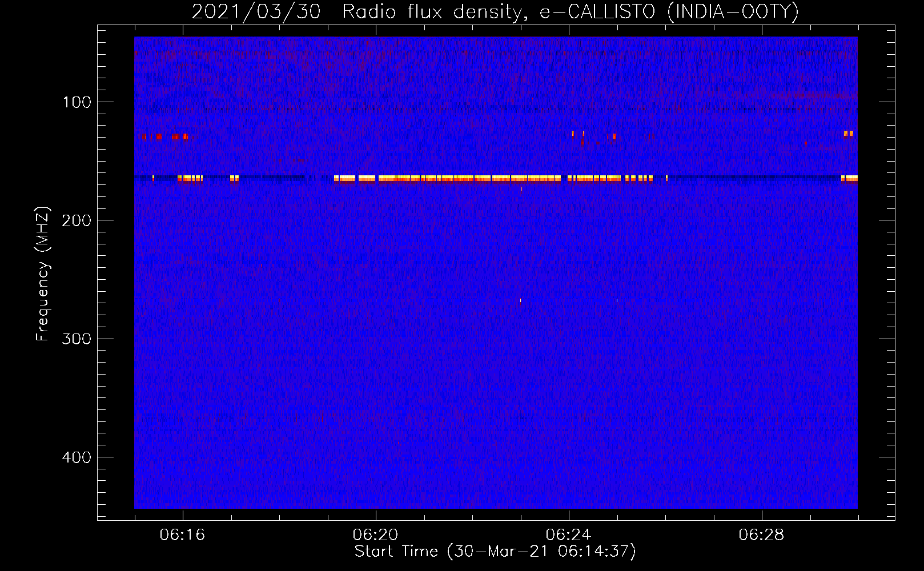The height and width of the screenshot is (571, 924).
Task: Click the 'Frequency (MHZ)' axis label
Action: [43, 274]
